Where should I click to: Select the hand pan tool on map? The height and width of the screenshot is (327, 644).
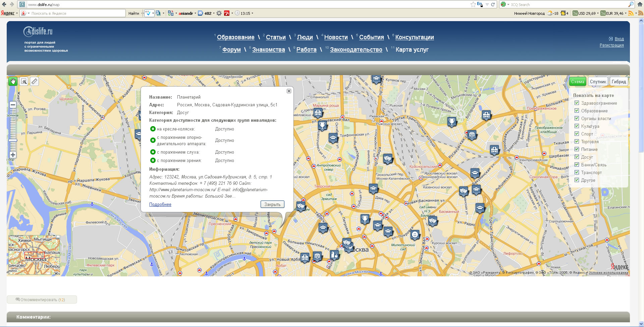(x=13, y=81)
